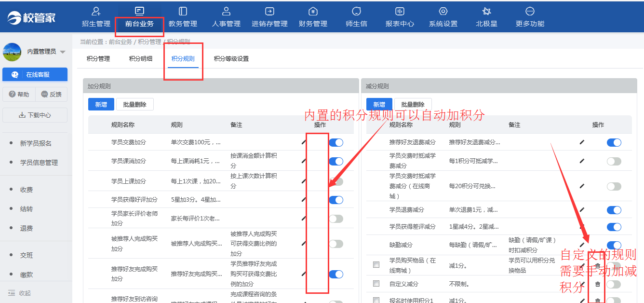The image size is (644, 303).
Task: Open the 招生管理 module icon
Action: click(96, 11)
